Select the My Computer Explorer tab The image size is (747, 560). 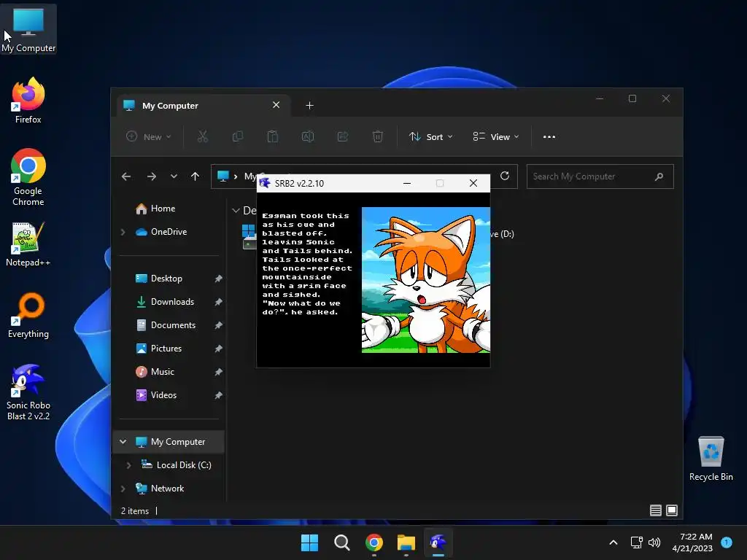[204, 106]
